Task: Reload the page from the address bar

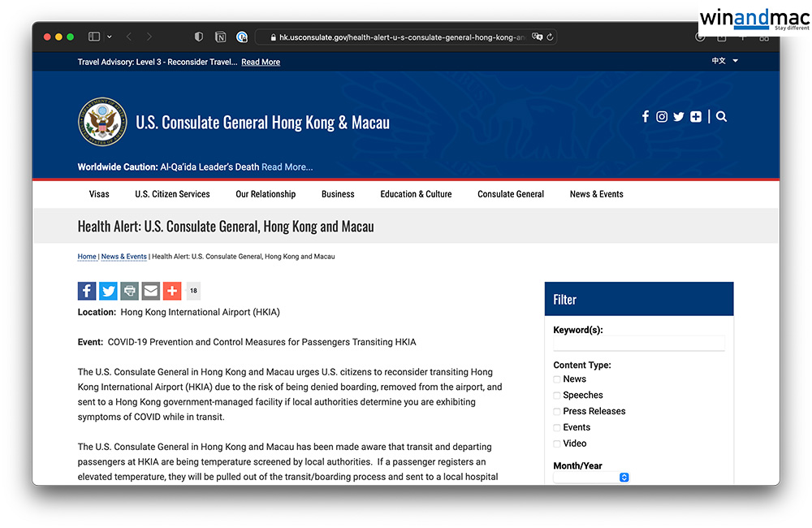Action: click(550, 37)
